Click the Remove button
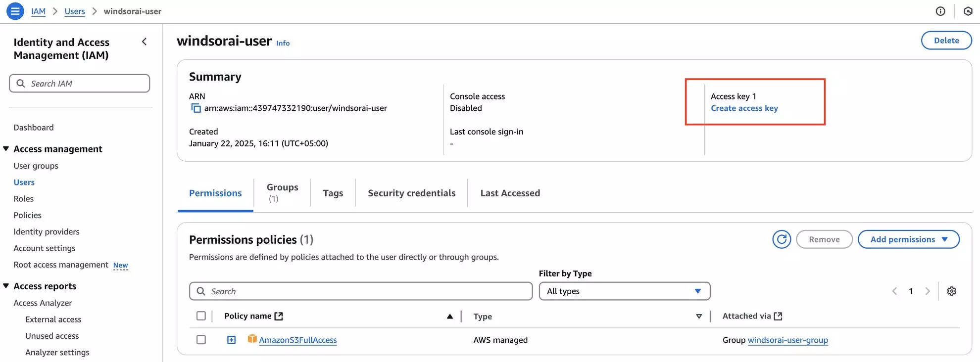This screenshot has width=980, height=362. [x=824, y=239]
